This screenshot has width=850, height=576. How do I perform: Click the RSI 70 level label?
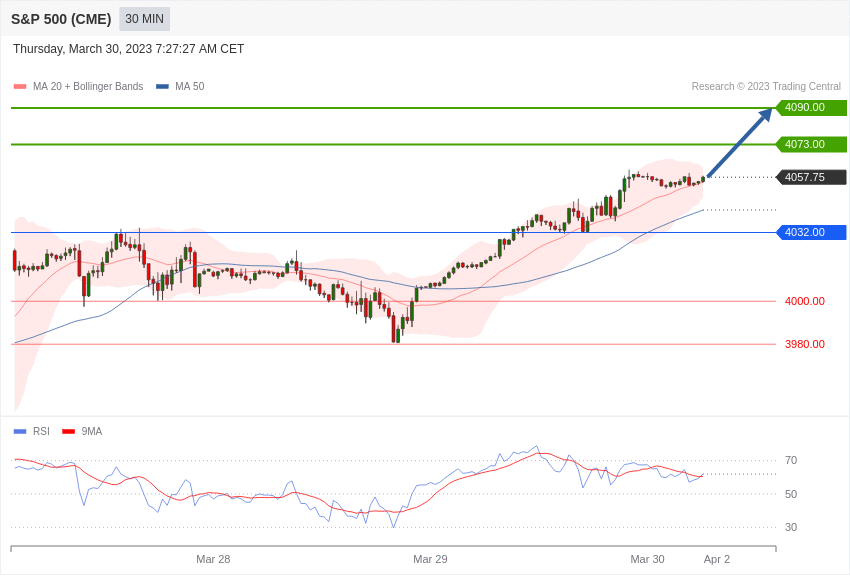click(791, 461)
